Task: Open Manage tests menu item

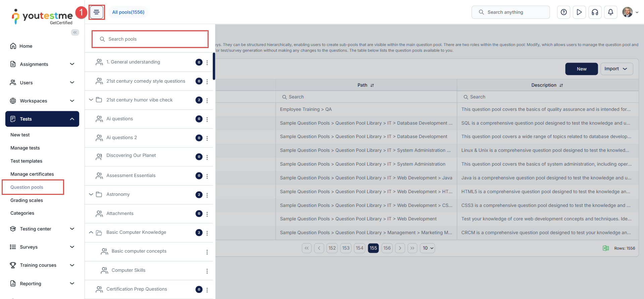Action: [25, 148]
